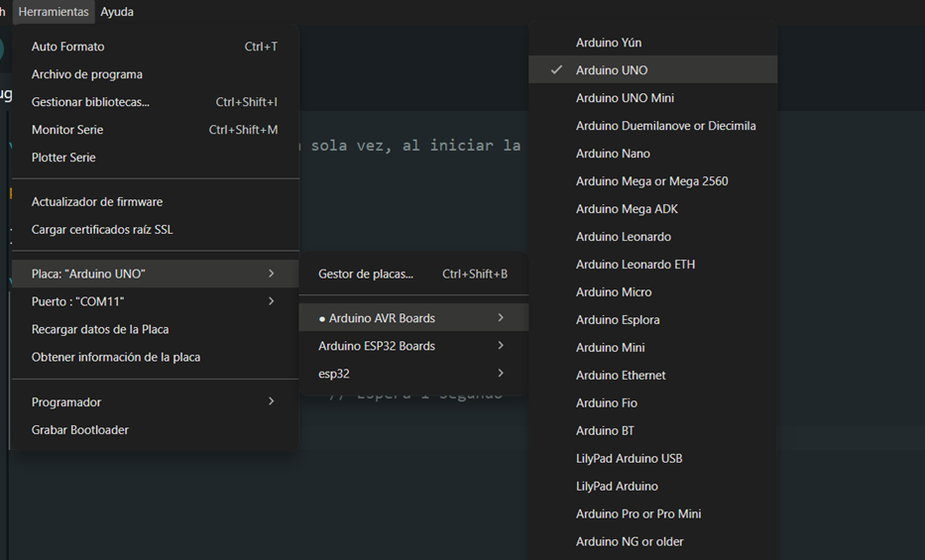The width and height of the screenshot is (925, 560).
Task: Select the Arduino Mini board
Action: point(652,347)
